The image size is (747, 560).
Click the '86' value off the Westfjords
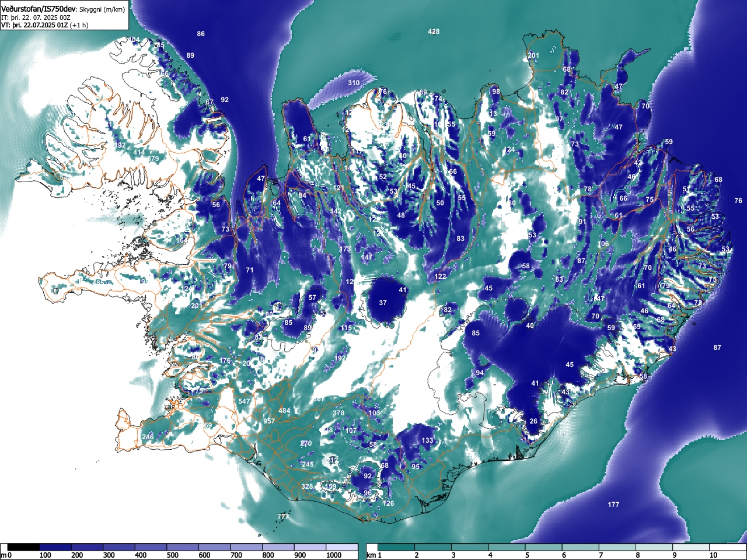pos(201,34)
